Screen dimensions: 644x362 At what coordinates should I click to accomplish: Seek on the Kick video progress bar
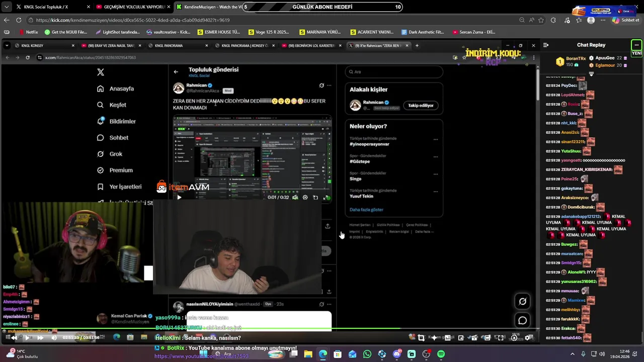point(270,329)
